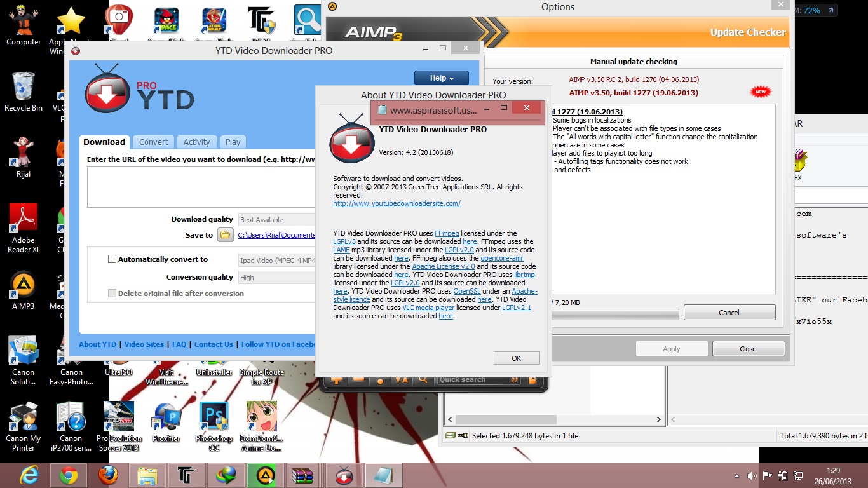The height and width of the screenshot is (488, 868).
Task: Enable Automatically convert to checkbox
Action: [x=112, y=259]
